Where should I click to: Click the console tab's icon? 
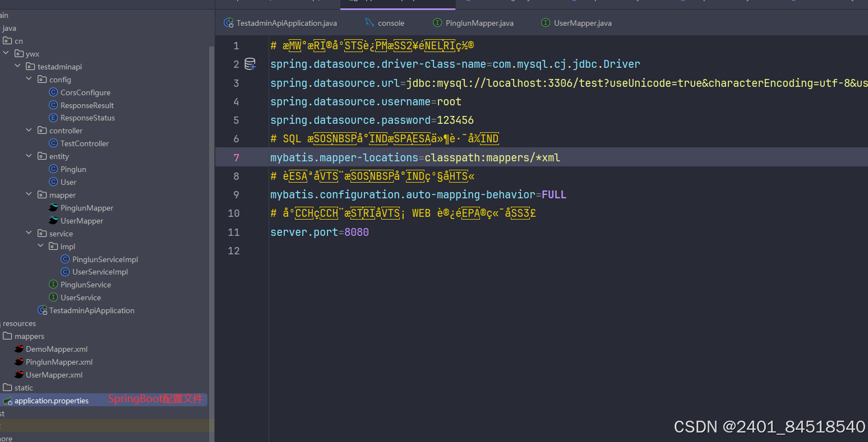tap(370, 22)
